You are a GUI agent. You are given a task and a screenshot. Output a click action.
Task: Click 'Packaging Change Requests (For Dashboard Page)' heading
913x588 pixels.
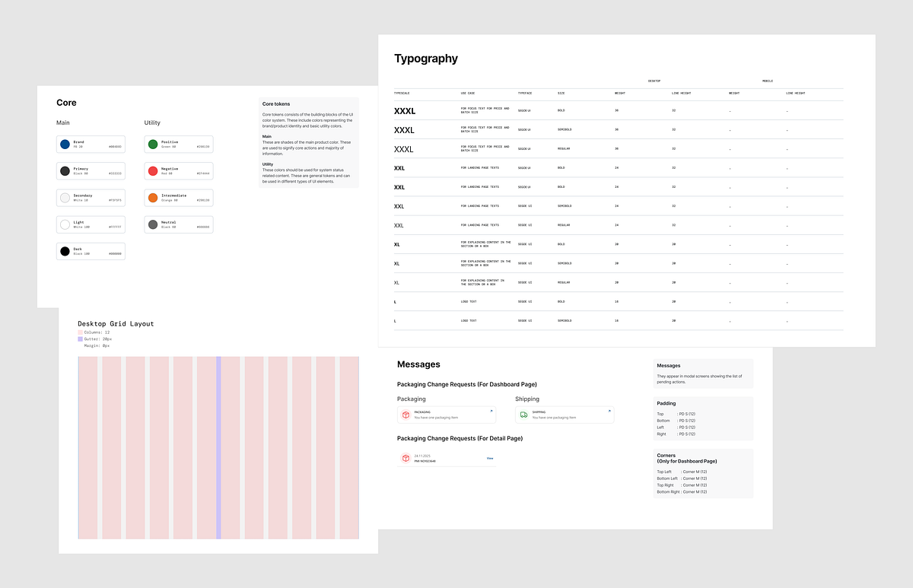click(x=467, y=385)
